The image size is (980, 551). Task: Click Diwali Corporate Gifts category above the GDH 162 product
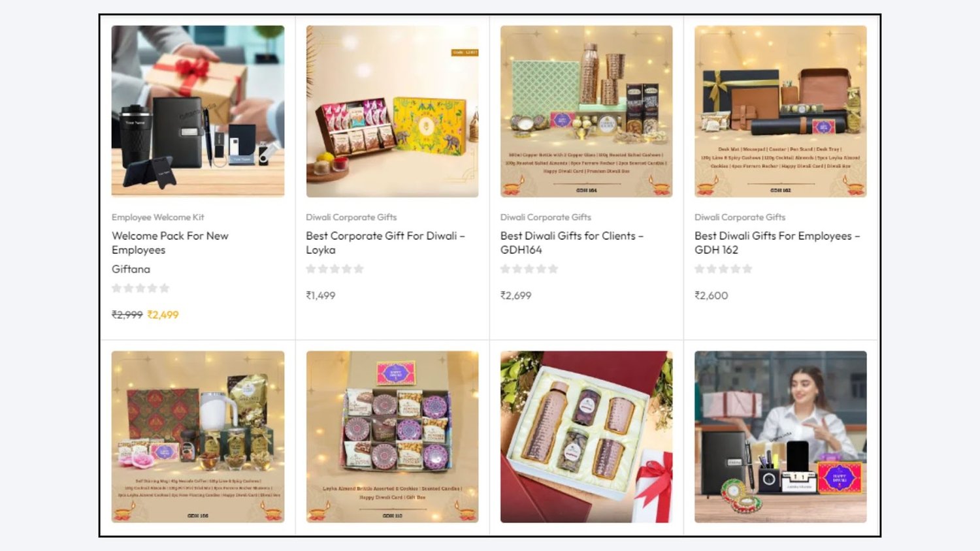740,217
